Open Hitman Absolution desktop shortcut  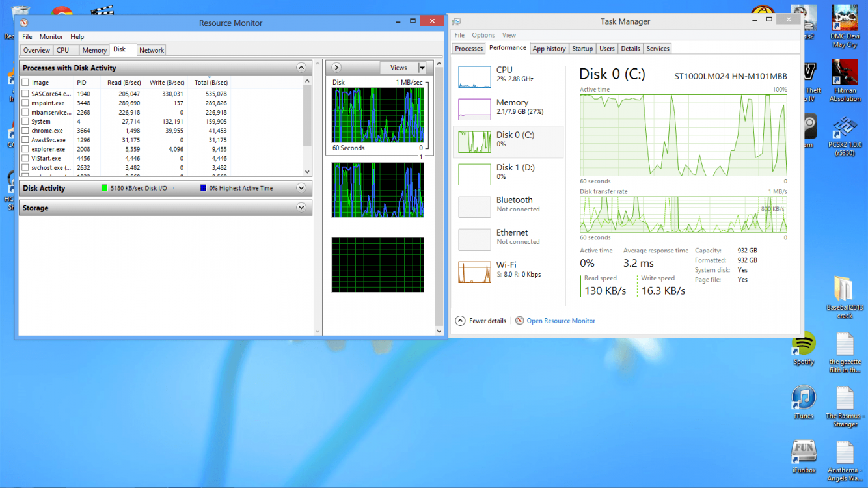coord(845,73)
